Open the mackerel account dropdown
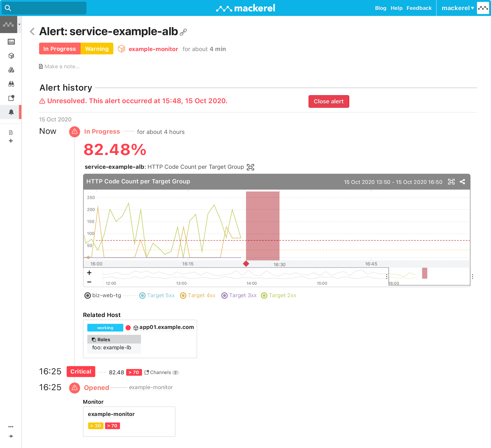Image resolution: width=491 pixels, height=448 pixels. pos(458,8)
